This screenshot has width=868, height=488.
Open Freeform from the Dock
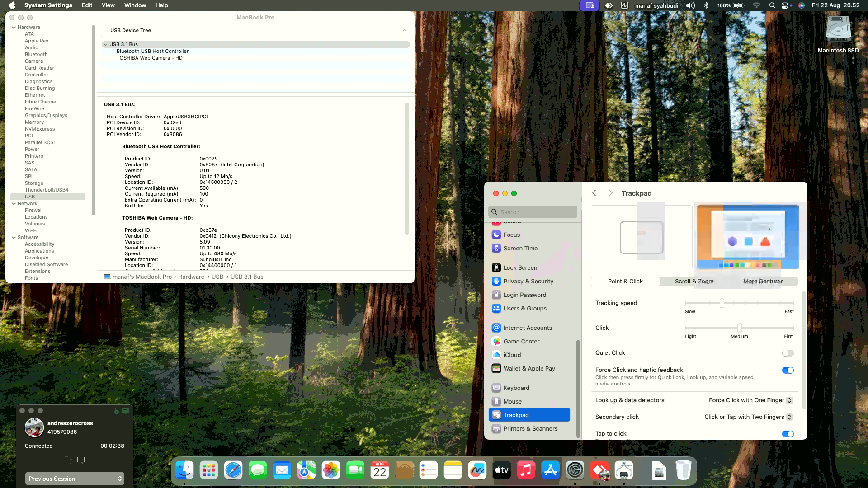477,470
